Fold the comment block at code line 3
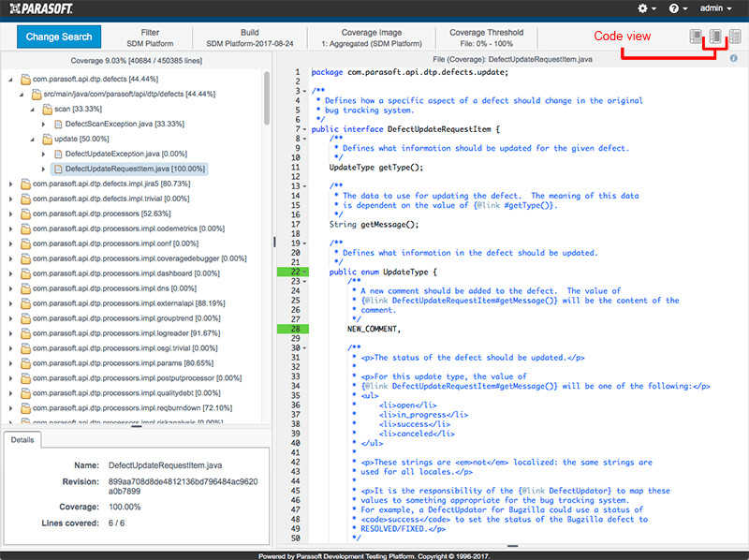The width and height of the screenshot is (749, 560). (x=305, y=91)
